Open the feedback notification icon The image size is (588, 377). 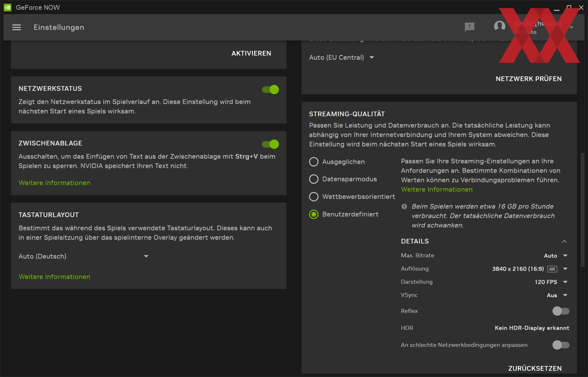tap(469, 27)
